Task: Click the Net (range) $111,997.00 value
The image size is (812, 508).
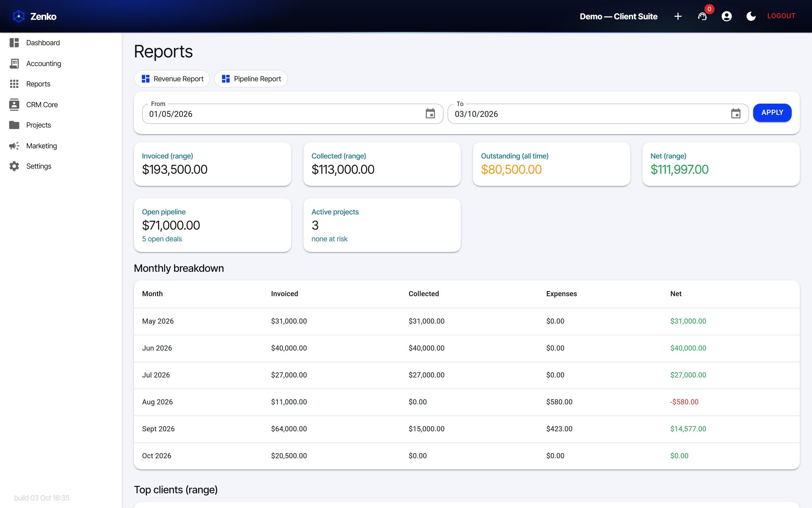Action: tap(680, 170)
